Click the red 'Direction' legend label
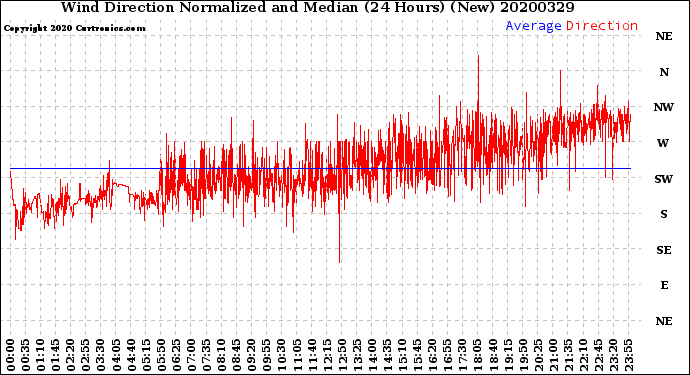The height and width of the screenshot is (375, 690). 602,26
